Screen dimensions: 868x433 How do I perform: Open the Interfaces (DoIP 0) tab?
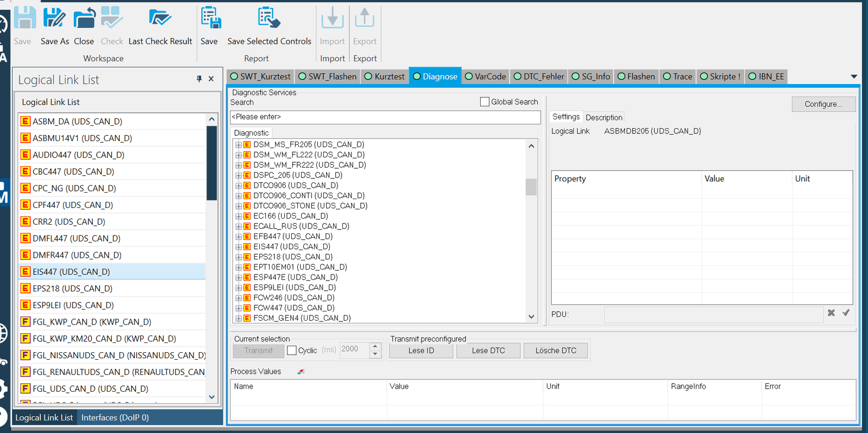115,417
